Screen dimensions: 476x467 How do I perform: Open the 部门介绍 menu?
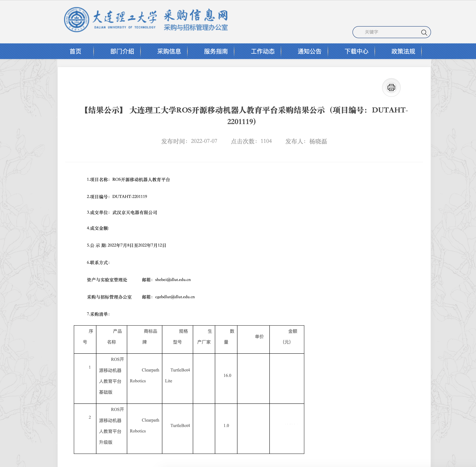click(122, 51)
